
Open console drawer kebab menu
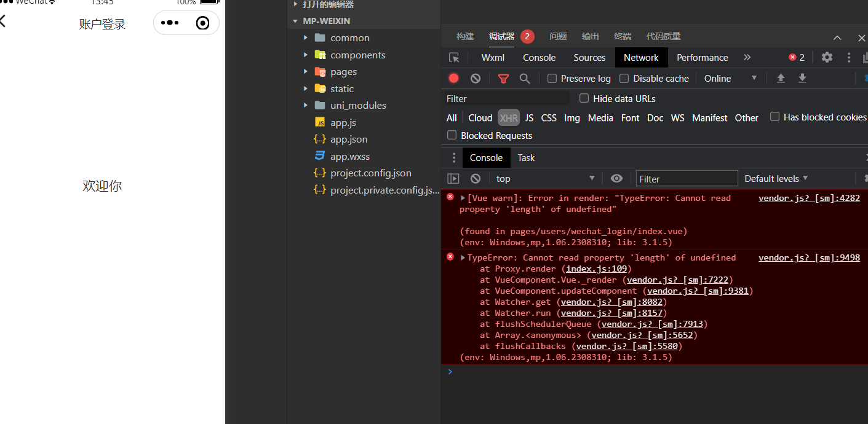click(454, 158)
